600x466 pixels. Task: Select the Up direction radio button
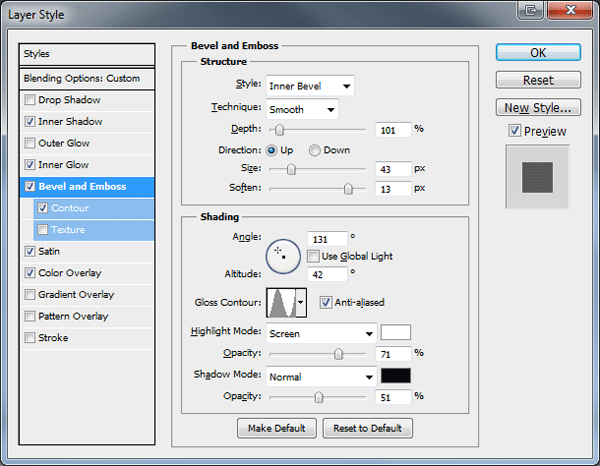coord(272,150)
